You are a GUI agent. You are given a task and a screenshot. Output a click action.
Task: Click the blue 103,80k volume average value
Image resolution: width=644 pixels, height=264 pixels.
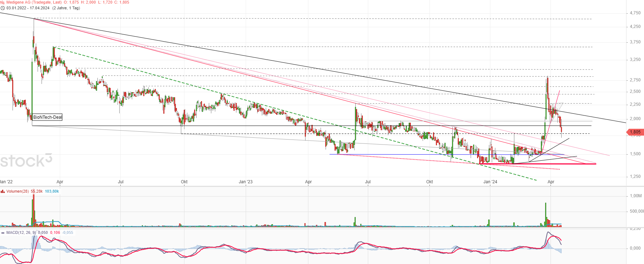click(52, 192)
